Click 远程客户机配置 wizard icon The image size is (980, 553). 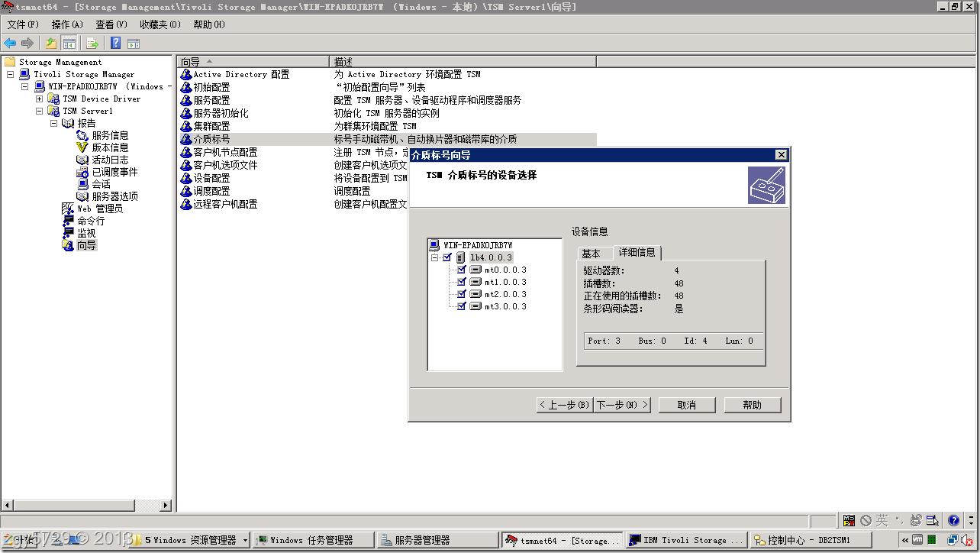tap(185, 204)
